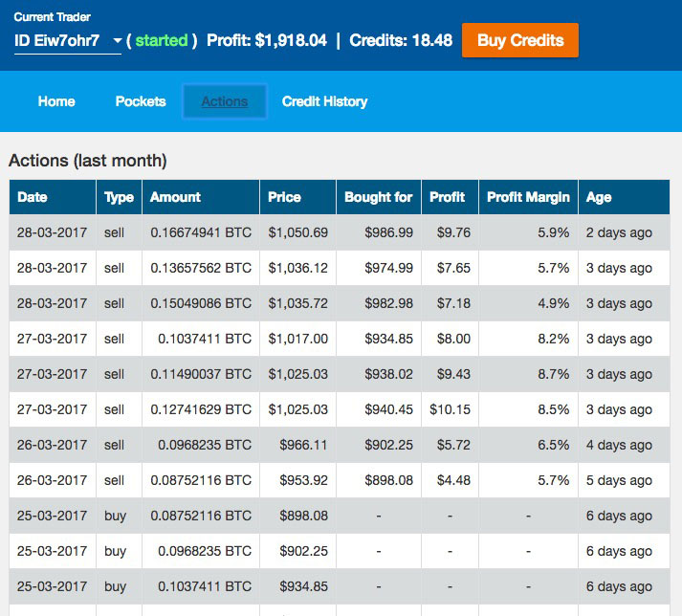
Task: Select amount 0.12741629 BTC cell
Action: (201, 409)
